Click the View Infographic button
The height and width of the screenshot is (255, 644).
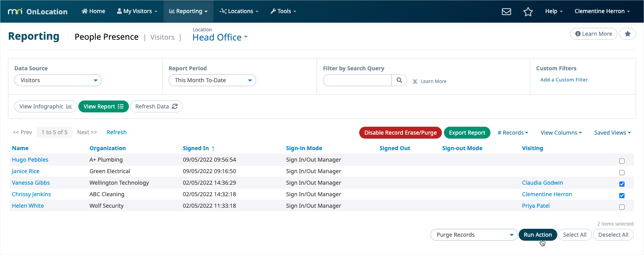pyautogui.click(x=46, y=106)
